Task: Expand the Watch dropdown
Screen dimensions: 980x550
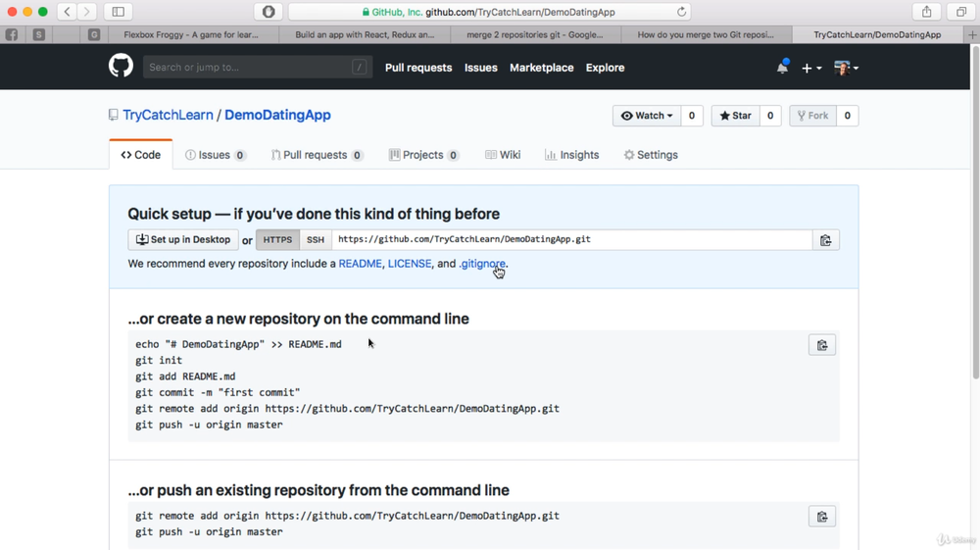Action: [647, 116]
